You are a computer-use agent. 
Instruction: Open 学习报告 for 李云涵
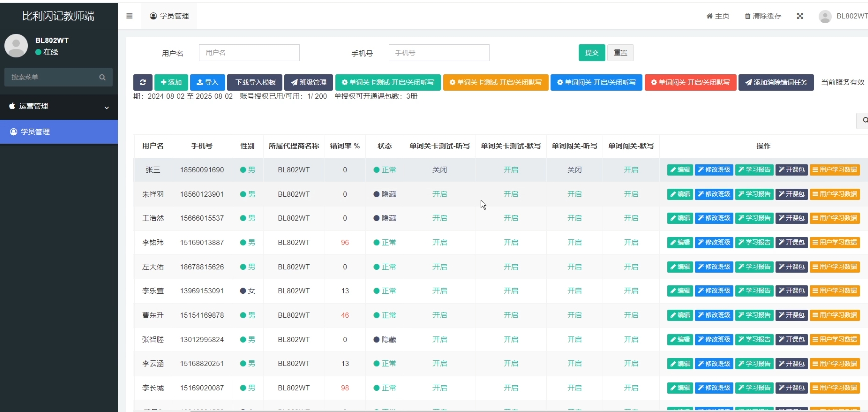coord(754,364)
